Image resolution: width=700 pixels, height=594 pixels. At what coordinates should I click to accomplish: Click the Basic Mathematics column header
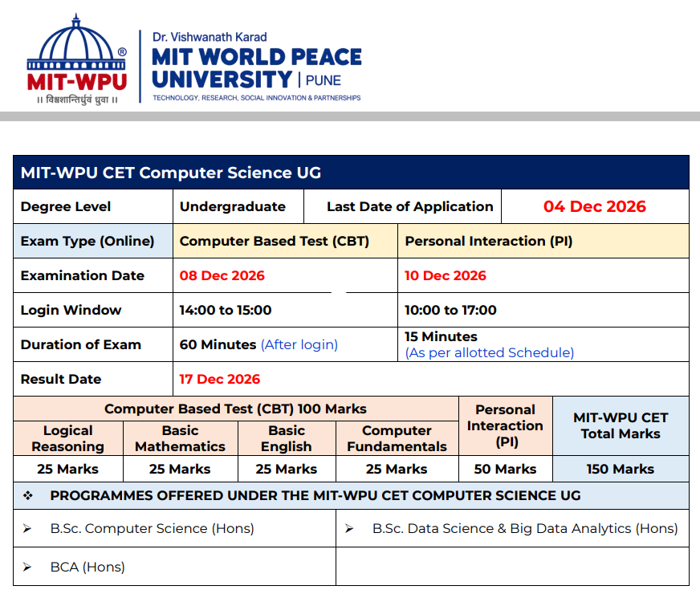(181, 438)
